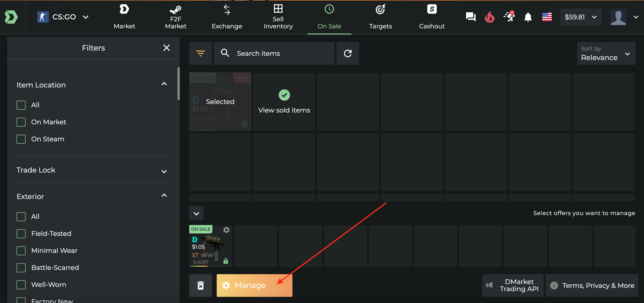Open the Sell Inventory tab
Image resolution: width=644 pixels, height=303 pixels.
278,17
